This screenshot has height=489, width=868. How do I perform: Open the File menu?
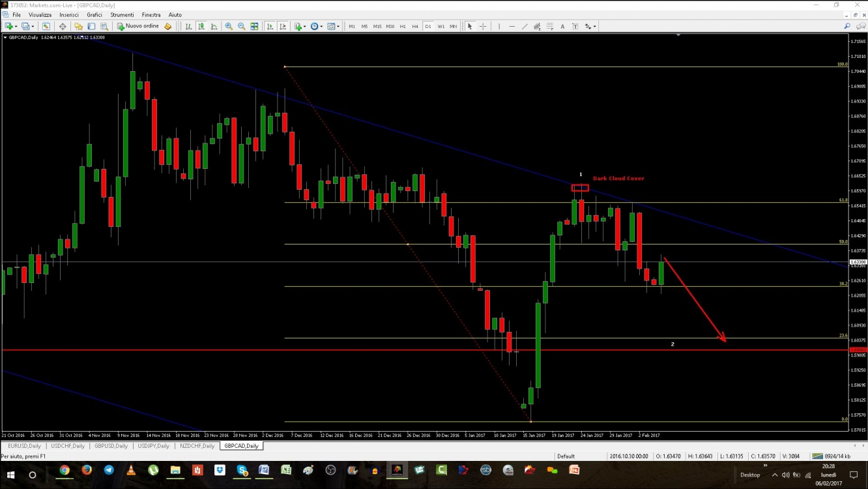click(16, 14)
